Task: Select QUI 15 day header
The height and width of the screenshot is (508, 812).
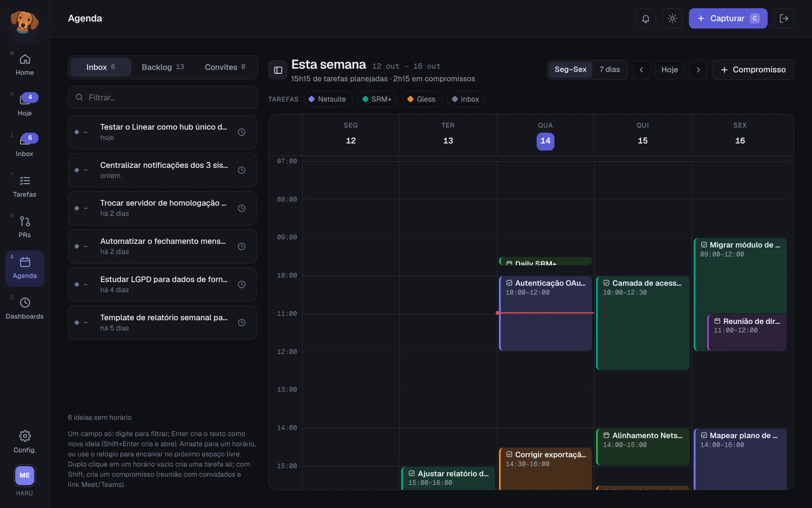Action: tap(643, 135)
